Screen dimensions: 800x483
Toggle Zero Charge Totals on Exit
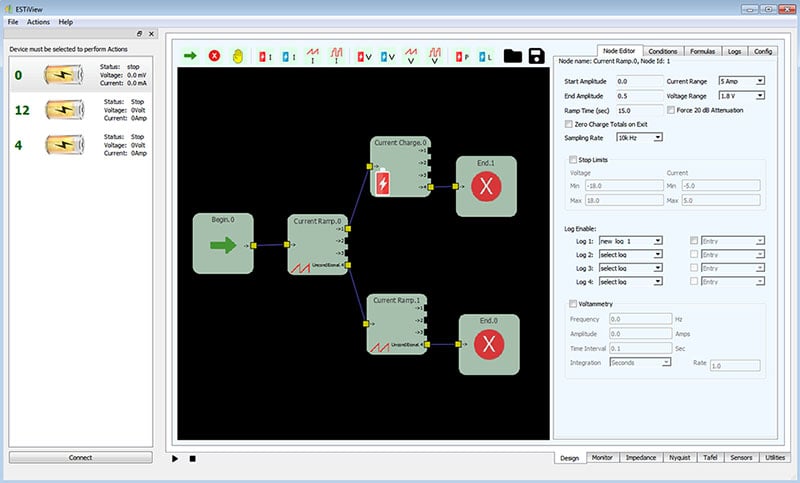click(x=568, y=123)
